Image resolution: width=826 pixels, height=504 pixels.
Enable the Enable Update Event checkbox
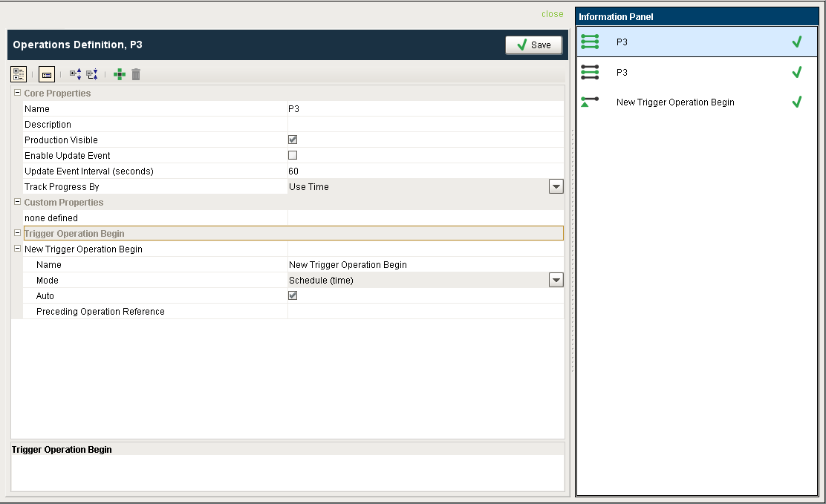[293, 155]
